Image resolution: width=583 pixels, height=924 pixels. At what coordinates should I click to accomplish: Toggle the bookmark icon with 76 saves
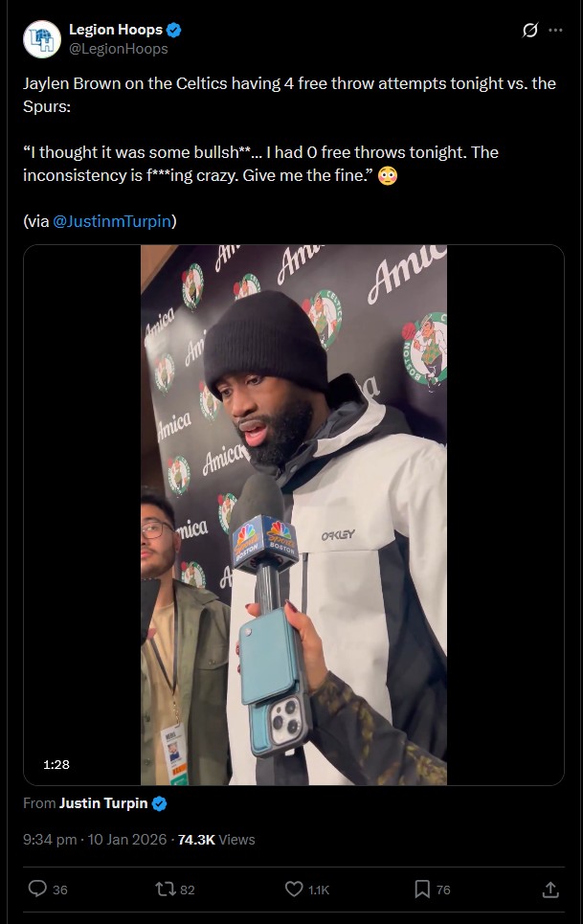[422, 890]
